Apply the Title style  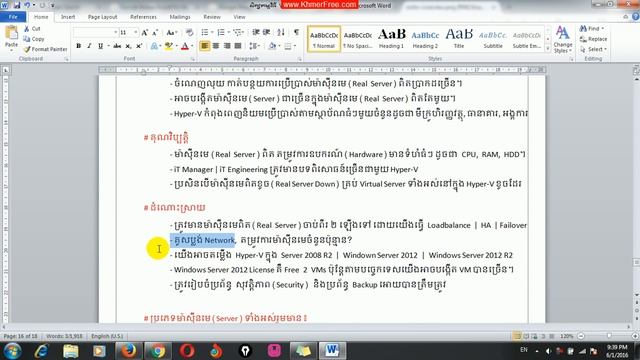(459, 39)
